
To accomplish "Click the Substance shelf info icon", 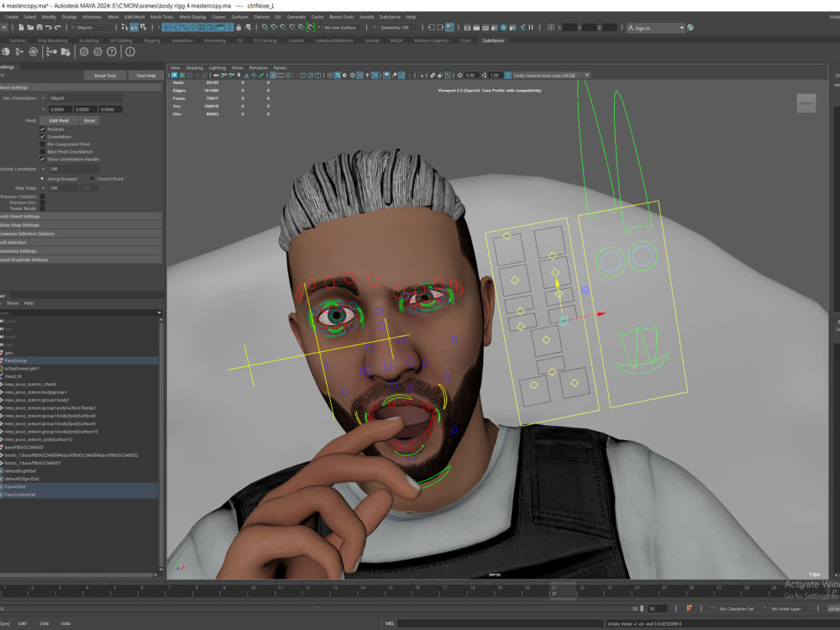I will (130, 52).
